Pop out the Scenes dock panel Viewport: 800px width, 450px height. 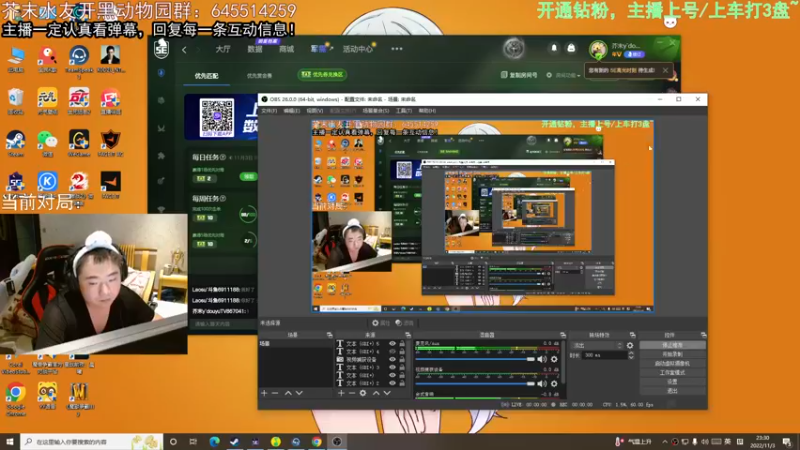[x=330, y=335]
